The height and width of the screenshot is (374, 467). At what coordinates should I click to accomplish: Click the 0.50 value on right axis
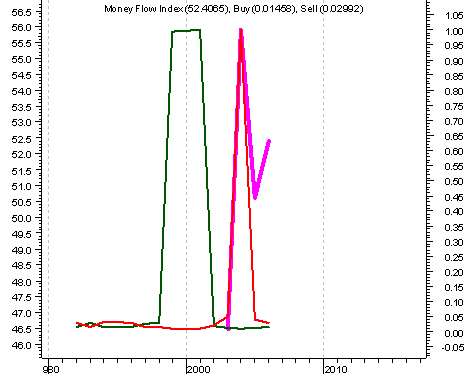click(454, 182)
